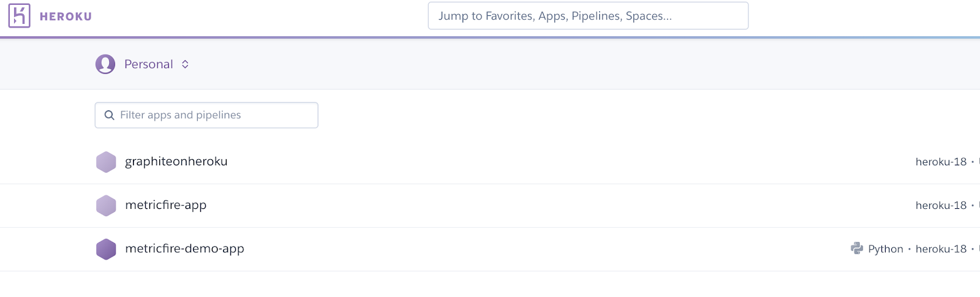Focus the Jump to Favorites search box
The width and height of the screenshot is (980, 297).
pos(588,16)
